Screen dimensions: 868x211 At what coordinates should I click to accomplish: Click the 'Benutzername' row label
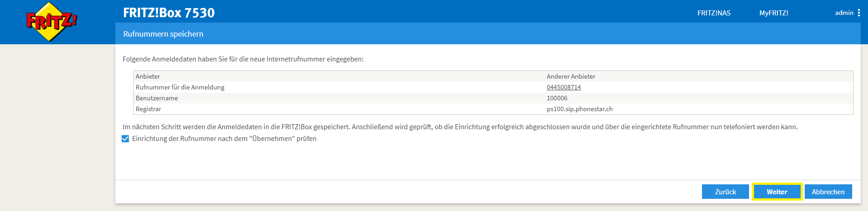(157, 98)
